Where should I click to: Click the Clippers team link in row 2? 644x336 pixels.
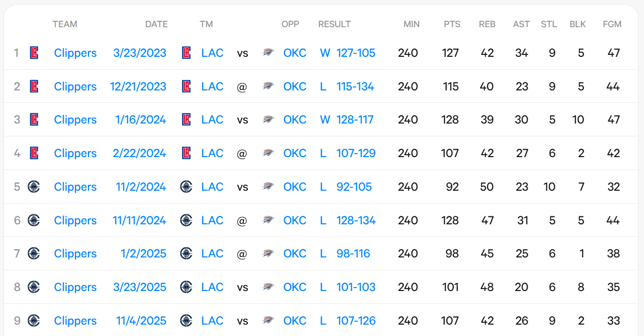[76, 86]
